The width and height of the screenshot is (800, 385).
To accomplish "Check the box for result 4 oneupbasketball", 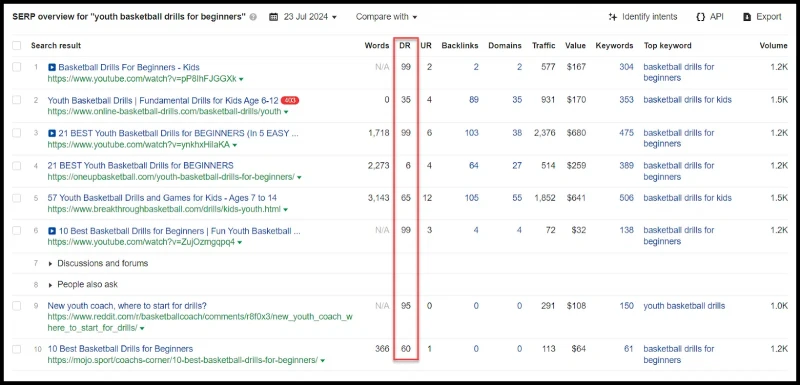I will coord(17,166).
